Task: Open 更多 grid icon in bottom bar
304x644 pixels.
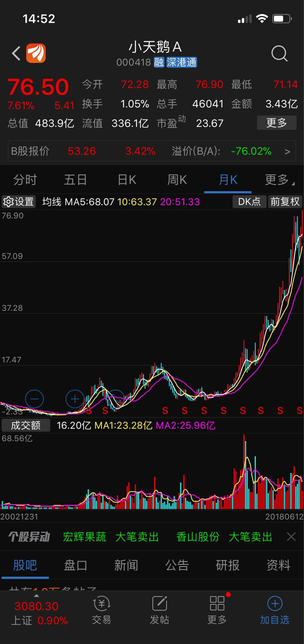Action: coord(217,610)
